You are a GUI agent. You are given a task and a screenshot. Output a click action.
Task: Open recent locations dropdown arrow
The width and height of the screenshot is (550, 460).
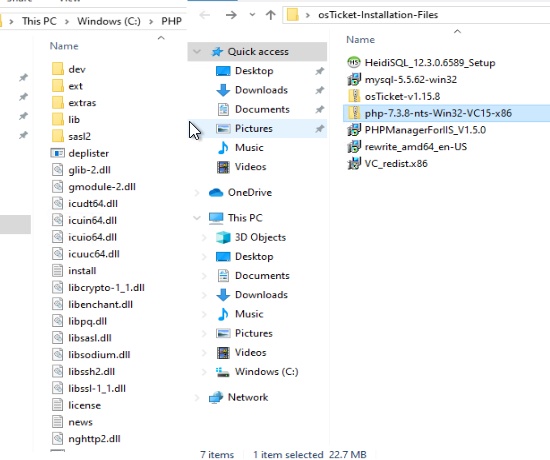pyautogui.click(x=252, y=15)
